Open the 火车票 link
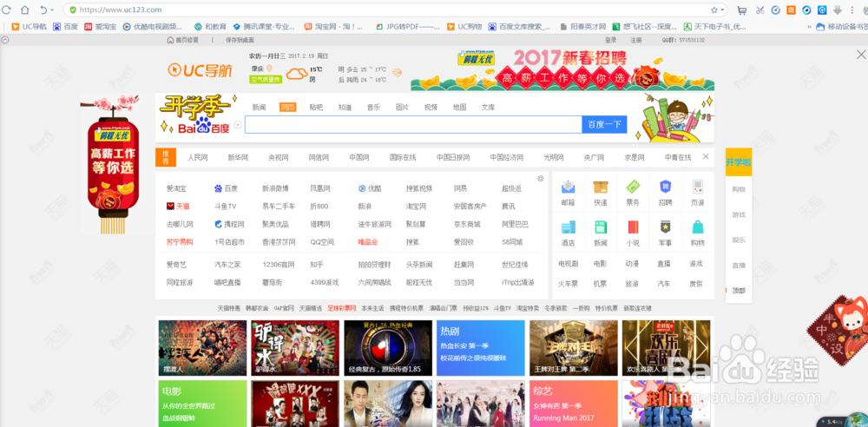868x427 pixels. 568,284
